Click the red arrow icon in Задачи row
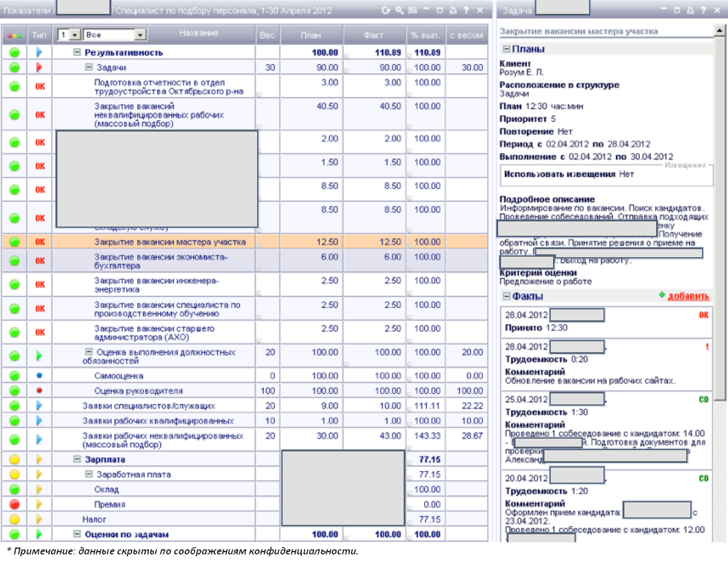Viewport: 728px width, 562px height. tap(39, 68)
